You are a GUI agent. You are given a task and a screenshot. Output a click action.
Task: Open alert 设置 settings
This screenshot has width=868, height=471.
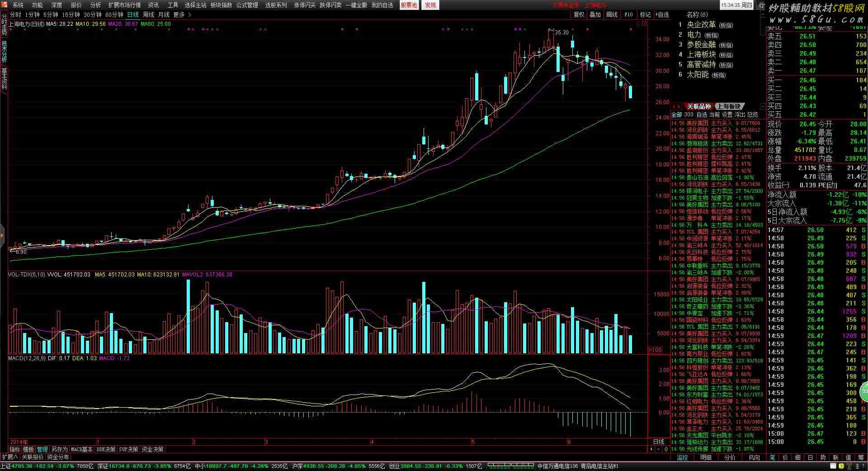pyautogui.click(x=727, y=115)
